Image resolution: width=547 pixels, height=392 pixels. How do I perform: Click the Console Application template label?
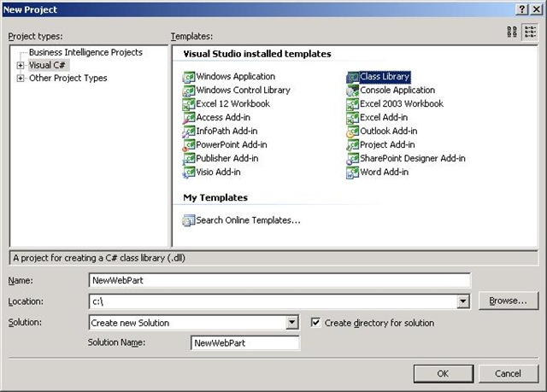(397, 90)
